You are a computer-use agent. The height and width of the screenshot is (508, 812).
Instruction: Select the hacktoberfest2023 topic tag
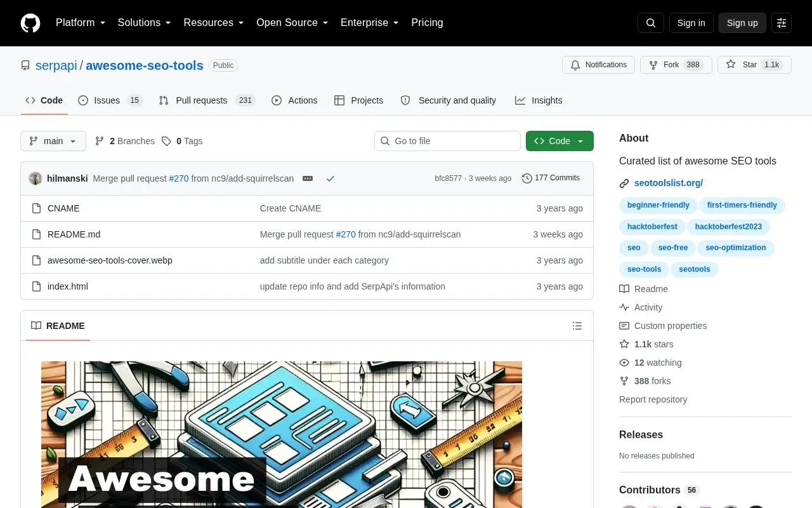point(728,227)
